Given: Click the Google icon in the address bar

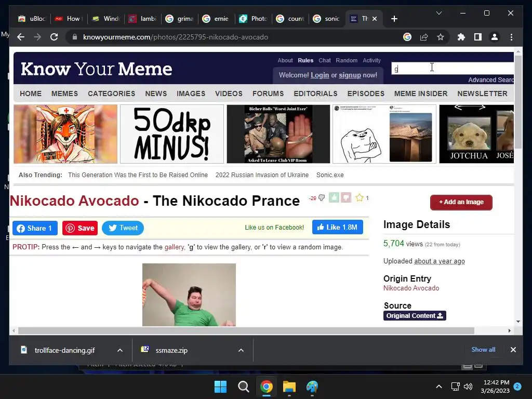Looking at the screenshot, I should click(x=407, y=37).
